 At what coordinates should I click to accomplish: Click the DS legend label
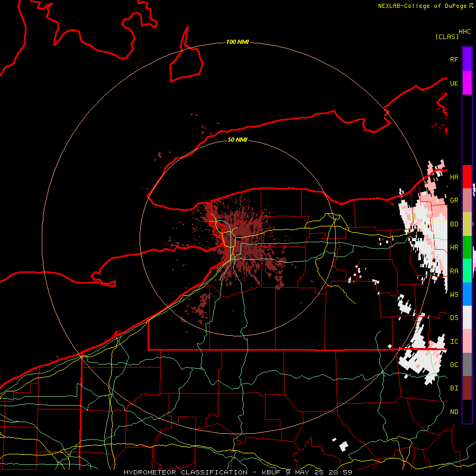click(x=454, y=318)
